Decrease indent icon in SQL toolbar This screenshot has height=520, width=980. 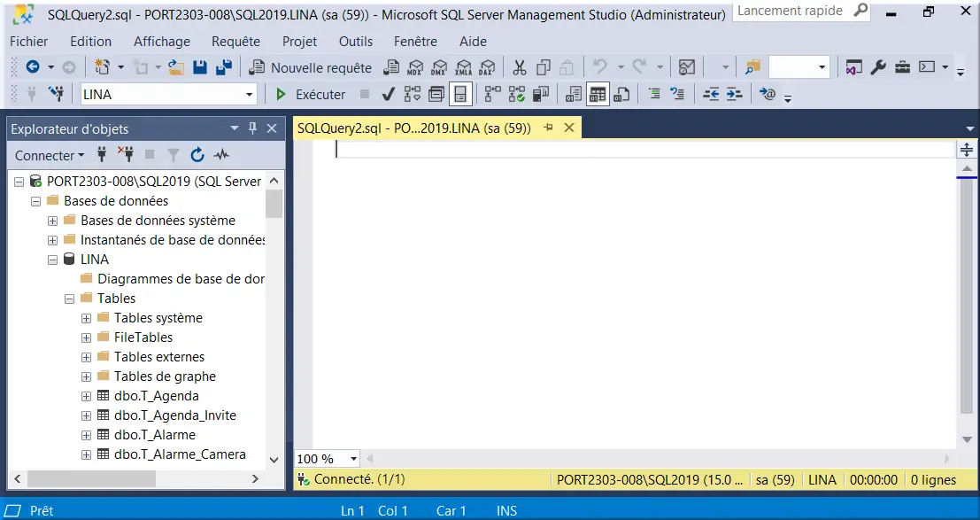pos(711,94)
